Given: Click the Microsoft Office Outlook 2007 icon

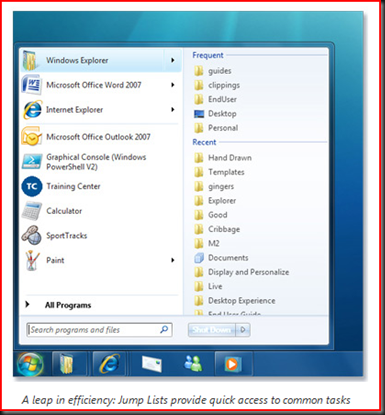Looking at the screenshot, I should tap(31, 136).
